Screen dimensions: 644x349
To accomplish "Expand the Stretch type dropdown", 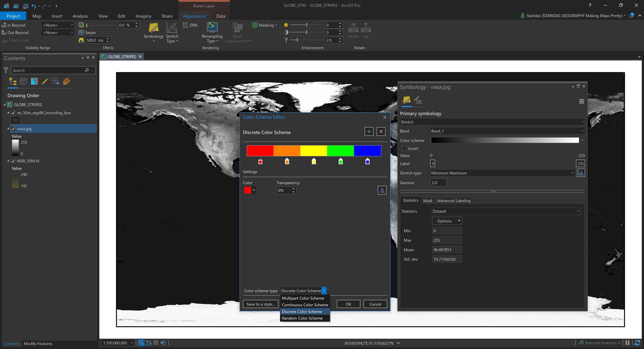I will (x=572, y=173).
